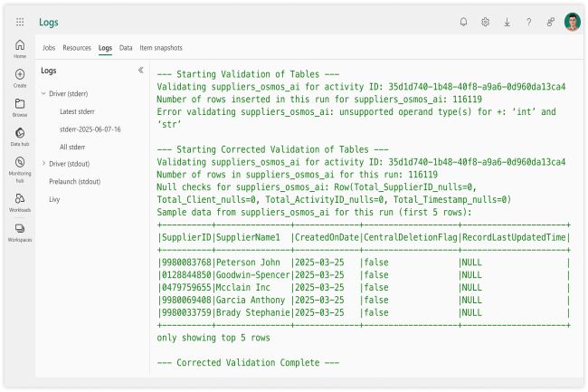Click the notifications bell icon

pyautogui.click(x=464, y=22)
